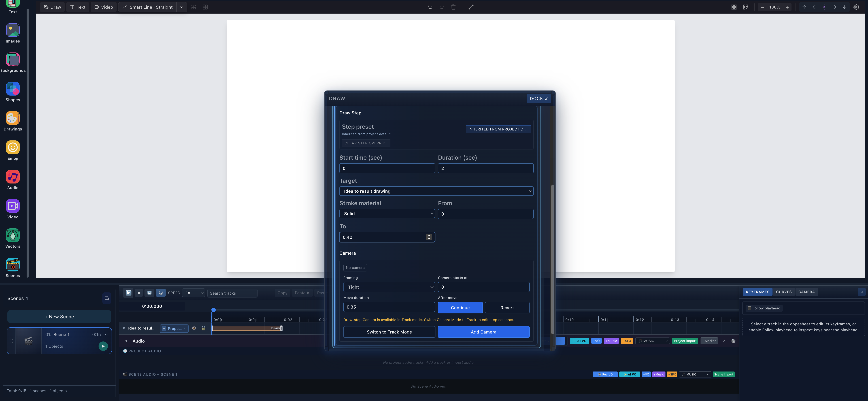Screen dimensions: 868x401
Task: Open the Emoji library icon
Action: [13, 147]
